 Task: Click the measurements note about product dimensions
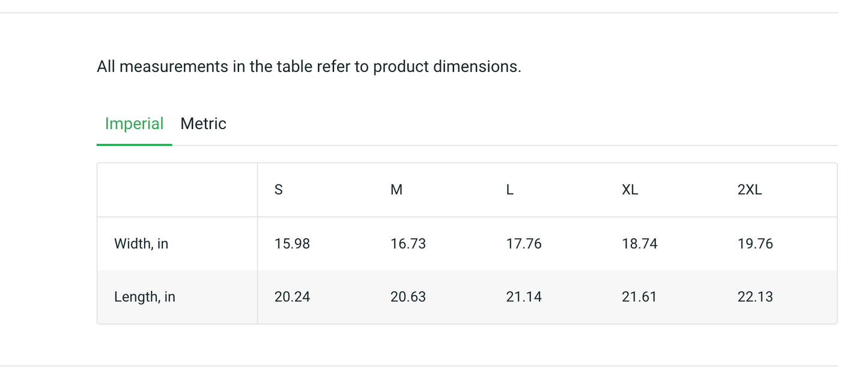click(x=309, y=66)
